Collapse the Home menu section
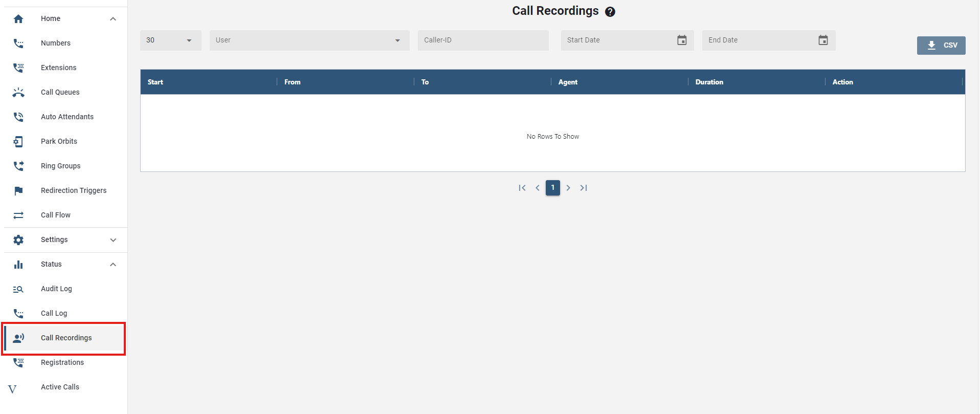The height and width of the screenshot is (414, 980). [x=113, y=19]
